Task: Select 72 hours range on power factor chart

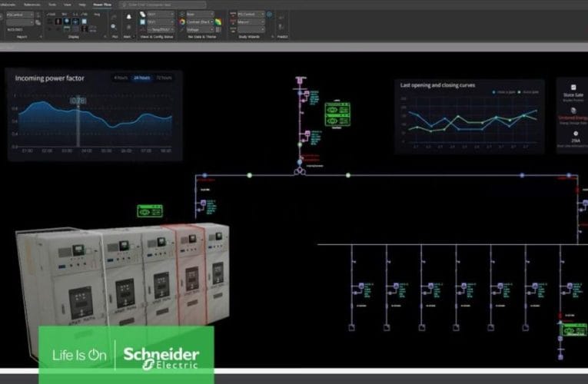Action: click(x=164, y=78)
